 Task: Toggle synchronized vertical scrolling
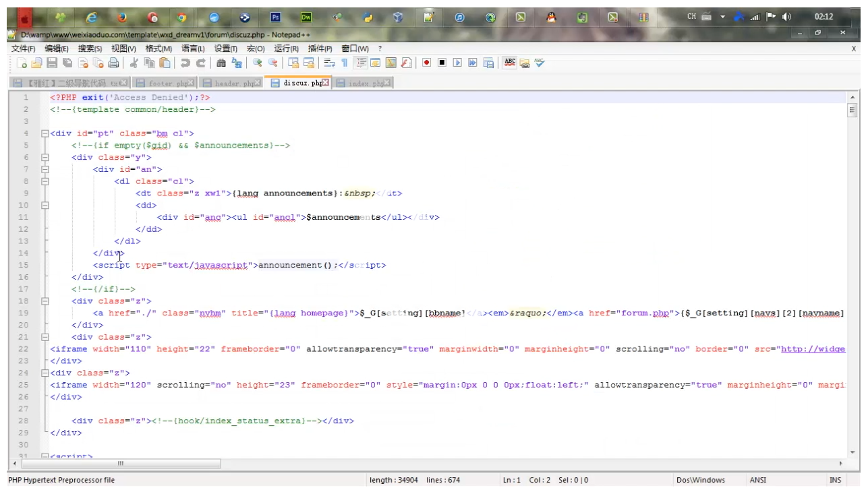click(293, 63)
